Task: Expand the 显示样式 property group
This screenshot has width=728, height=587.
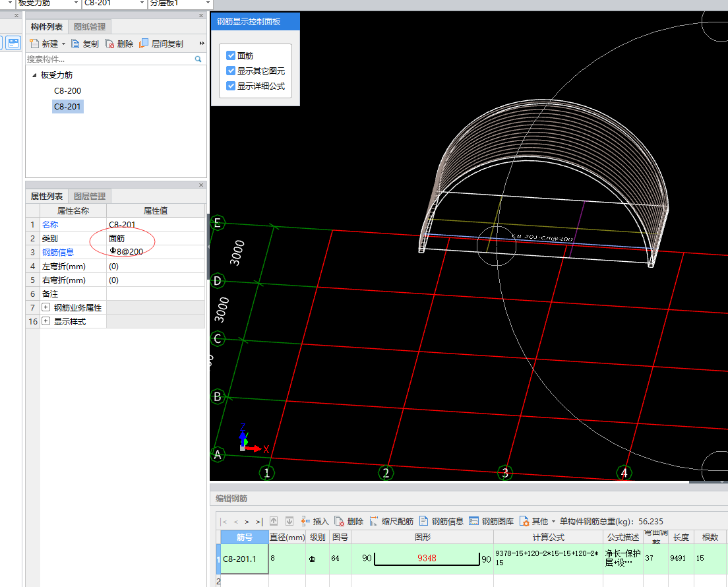Action: coord(46,321)
